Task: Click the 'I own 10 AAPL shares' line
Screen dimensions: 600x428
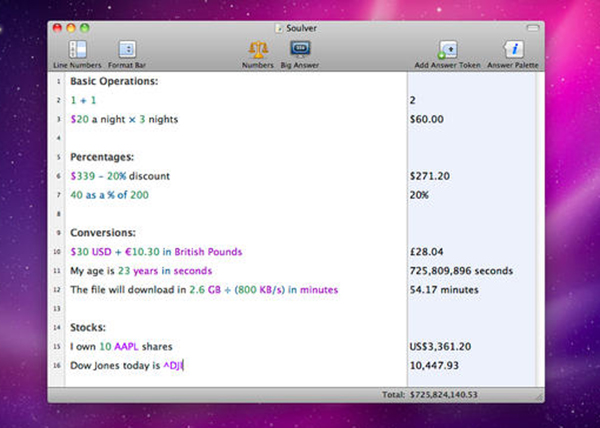Action: (121, 347)
